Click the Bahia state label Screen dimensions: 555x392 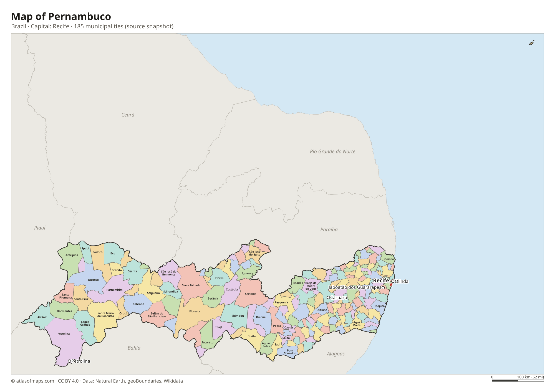pyautogui.click(x=134, y=348)
